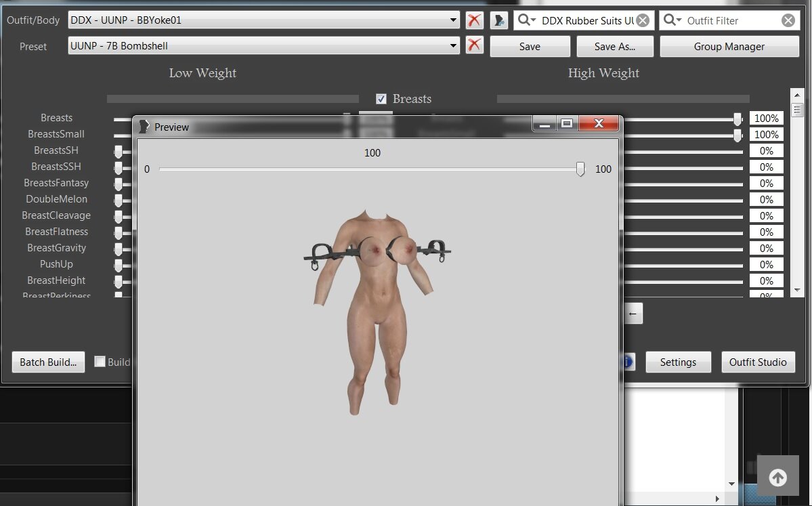The height and width of the screenshot is (506, 812).
Task: Toggle the Build checkbox next to Batch Build
Action: pos(100,362)
